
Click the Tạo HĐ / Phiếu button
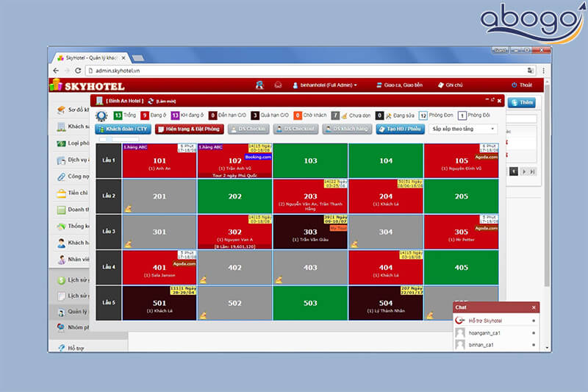pos(400,129)
